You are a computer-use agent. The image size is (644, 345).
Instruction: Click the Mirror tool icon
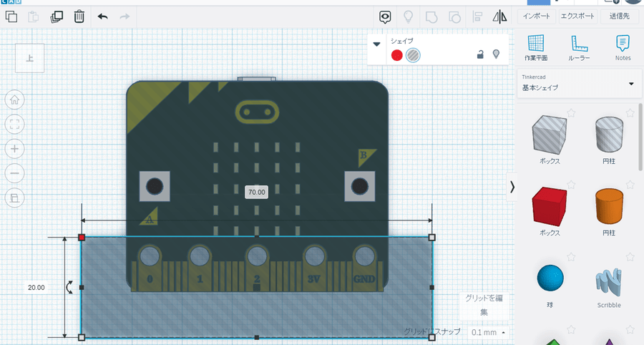pyautogui.click(x=499, y=16)
